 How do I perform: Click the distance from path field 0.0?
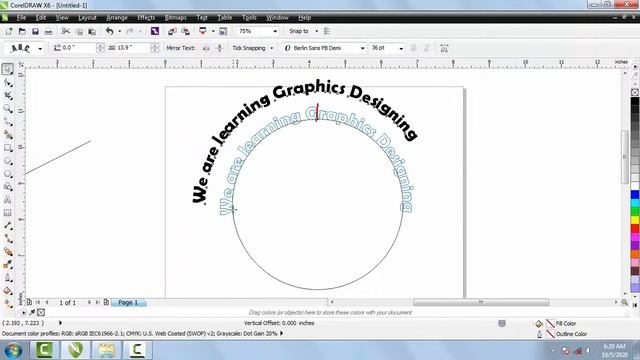point(78,48)
